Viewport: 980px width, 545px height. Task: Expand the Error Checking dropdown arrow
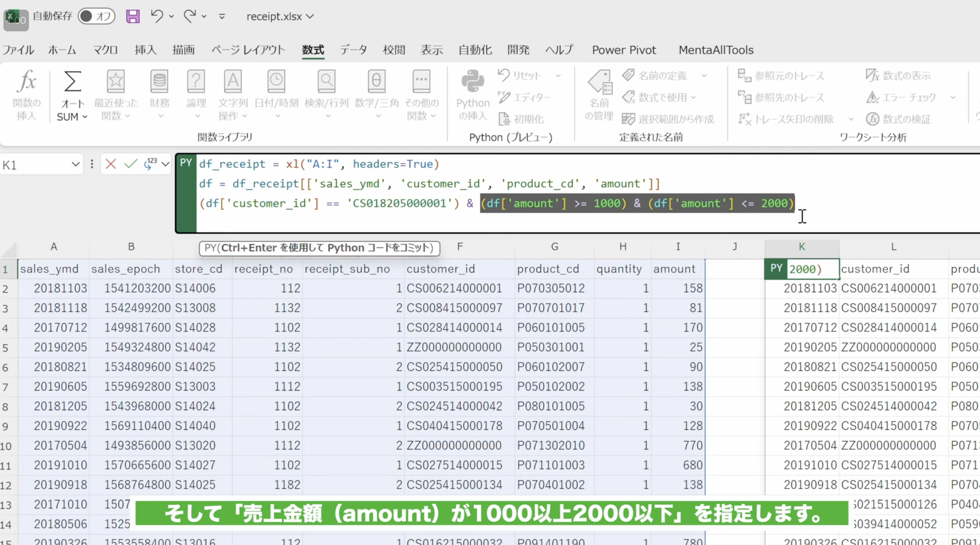pos(953,97)
